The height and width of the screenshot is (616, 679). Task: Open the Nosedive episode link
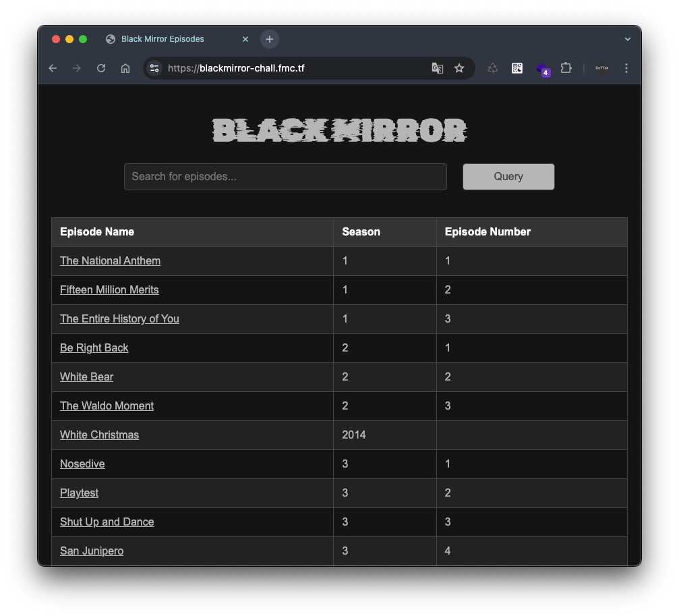click(x=82, y=464)
